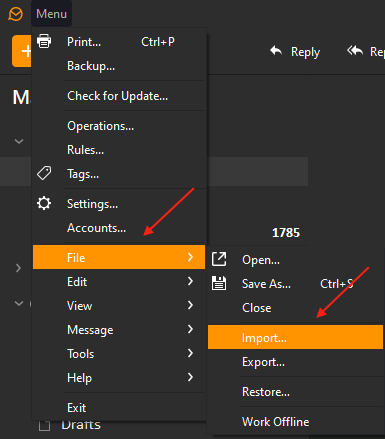Open the Drafts folder
Image resolution: width=385 pixels, height=439 pixels.
81,425
